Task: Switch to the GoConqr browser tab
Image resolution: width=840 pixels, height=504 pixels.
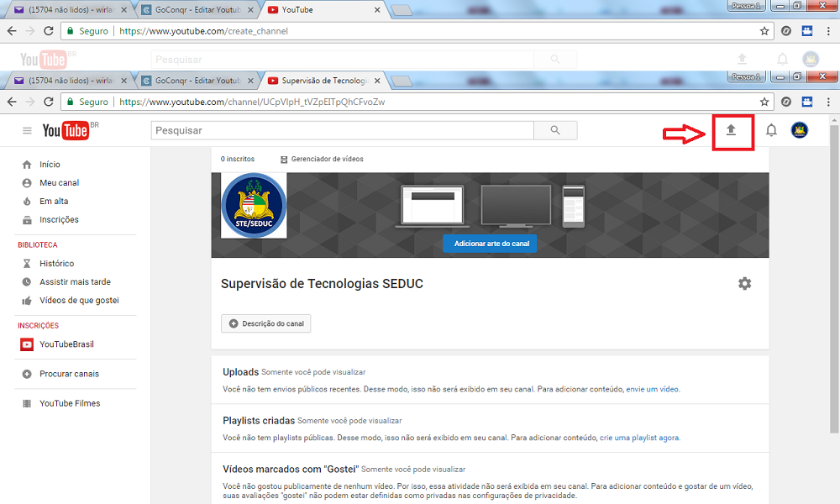Action: pyautogui.click(x=192, y=81)
